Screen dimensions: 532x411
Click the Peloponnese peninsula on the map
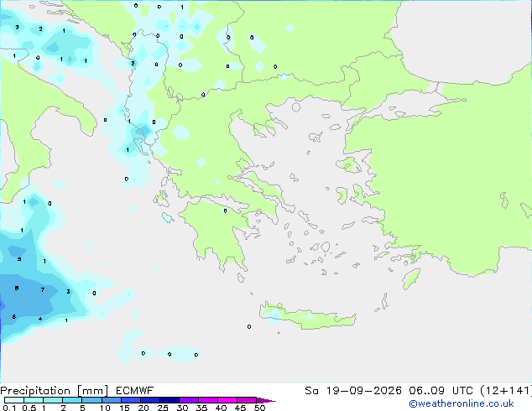(x=219, y=231)
